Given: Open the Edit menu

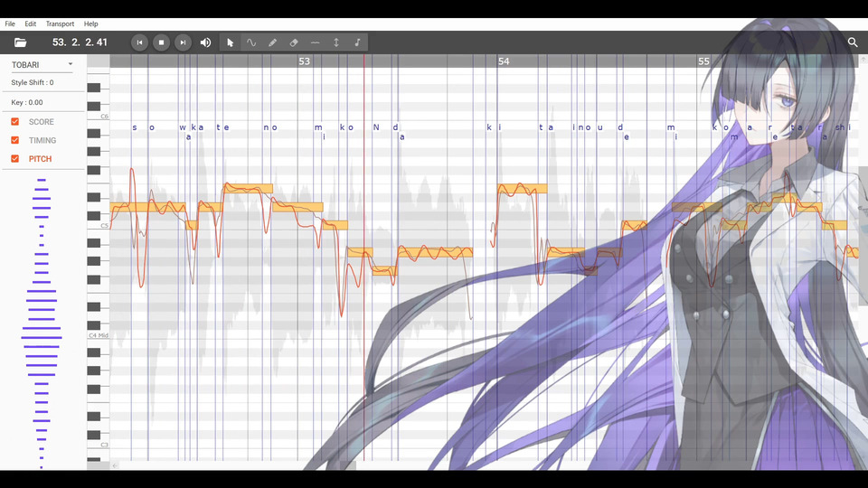Looking at the screenshot, I should click(x=31, y=23).
